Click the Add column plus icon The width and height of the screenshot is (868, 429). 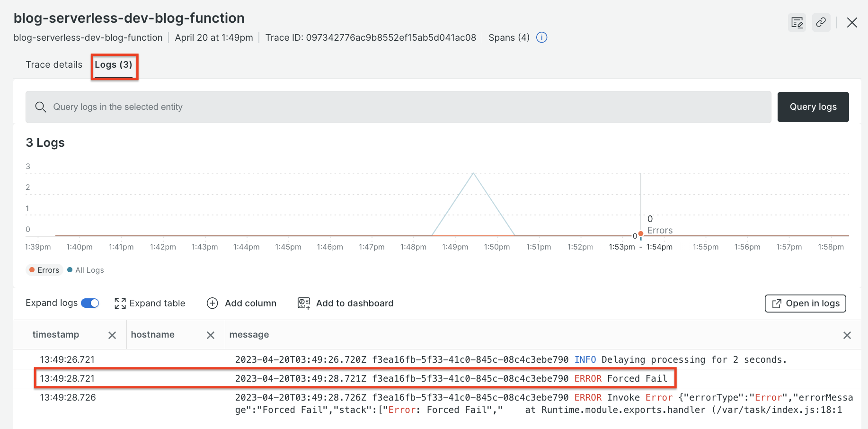coord(212,303)
